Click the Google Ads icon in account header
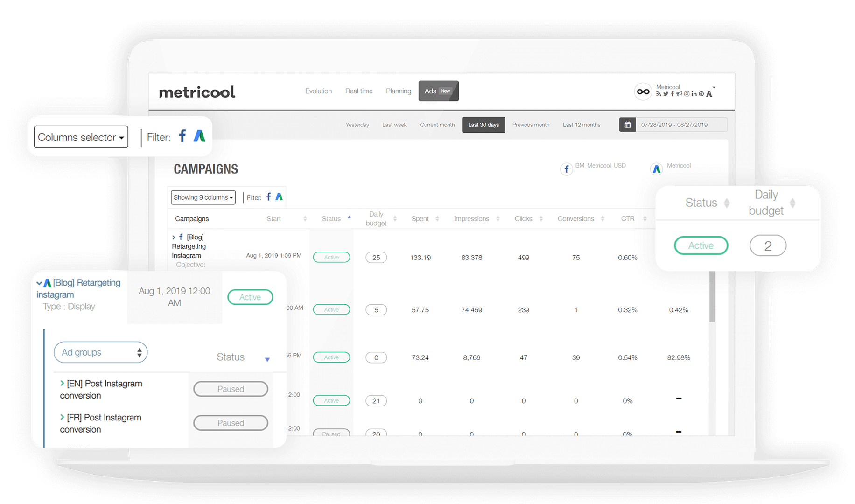Viewport: 855px width, 504px height. pyautogui.click(x=709, y=94)
